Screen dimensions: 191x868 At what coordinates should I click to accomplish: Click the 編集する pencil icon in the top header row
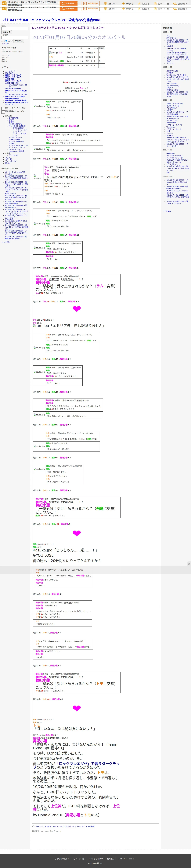coord(139,4)
